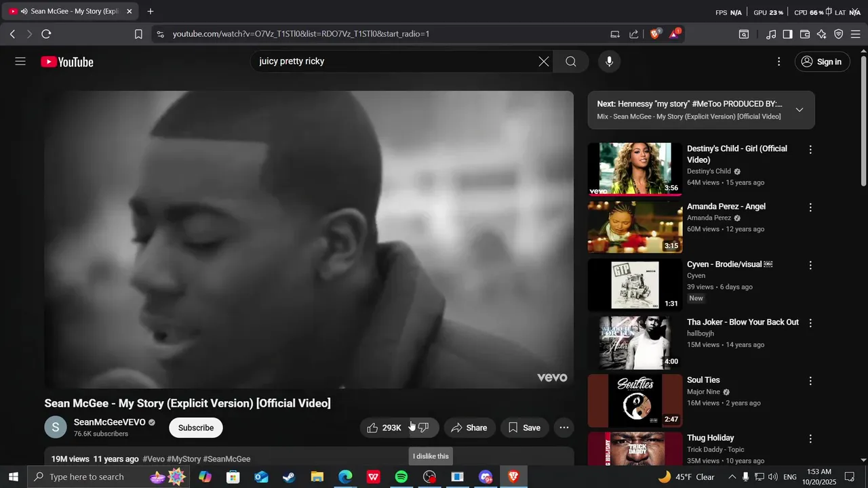
Task: Open Leo AI assistant sparkle icon
Action: click(822, 34)
